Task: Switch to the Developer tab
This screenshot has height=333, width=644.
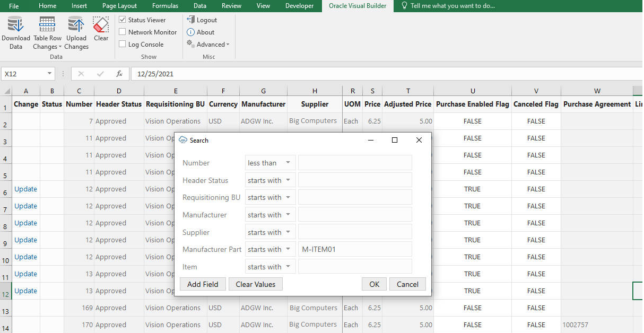Action: pos(299,6)
